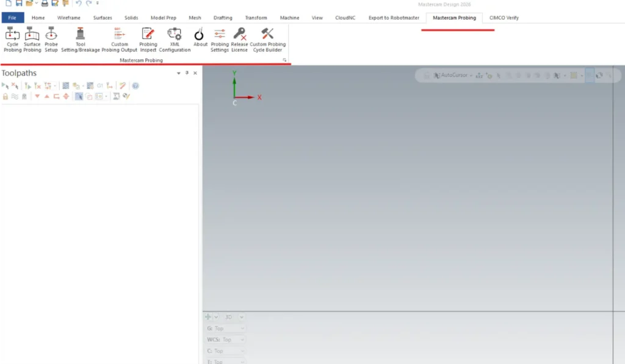Viewport: 625px width, 364px height.
Task: Open Toolpaths panel options dropdown arrow
Action: point(179,73)
